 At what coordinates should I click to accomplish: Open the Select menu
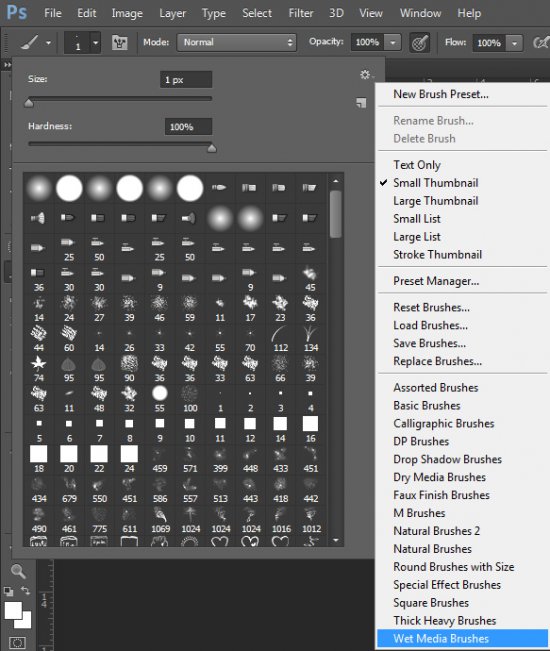pos(257,13)
